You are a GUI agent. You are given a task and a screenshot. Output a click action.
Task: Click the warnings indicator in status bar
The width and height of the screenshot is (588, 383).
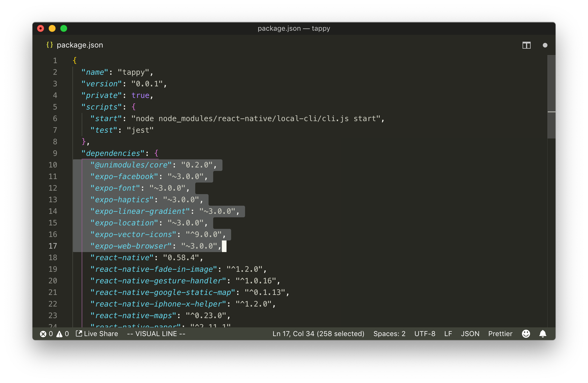click(63, 334)
